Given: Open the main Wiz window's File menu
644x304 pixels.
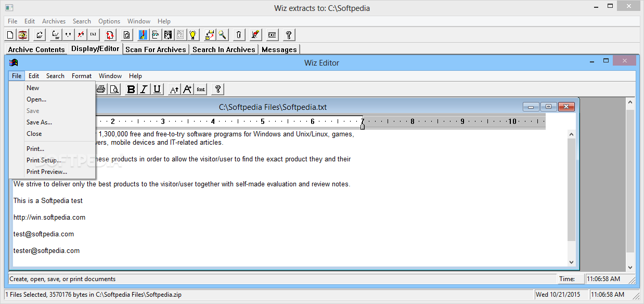Looking at the screenshot, I should 12,21.
